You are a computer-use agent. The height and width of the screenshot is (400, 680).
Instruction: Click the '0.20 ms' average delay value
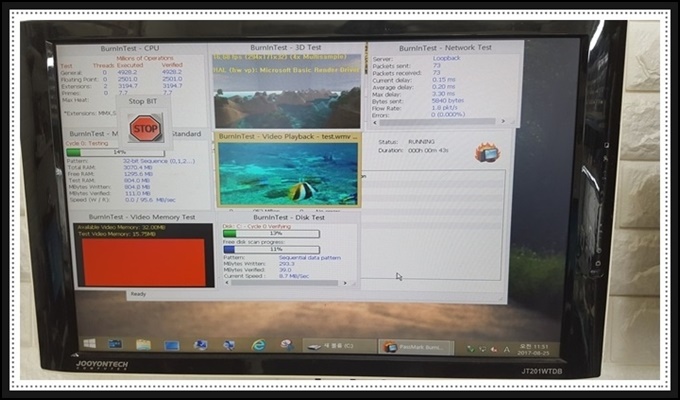(x=443, y=86)
